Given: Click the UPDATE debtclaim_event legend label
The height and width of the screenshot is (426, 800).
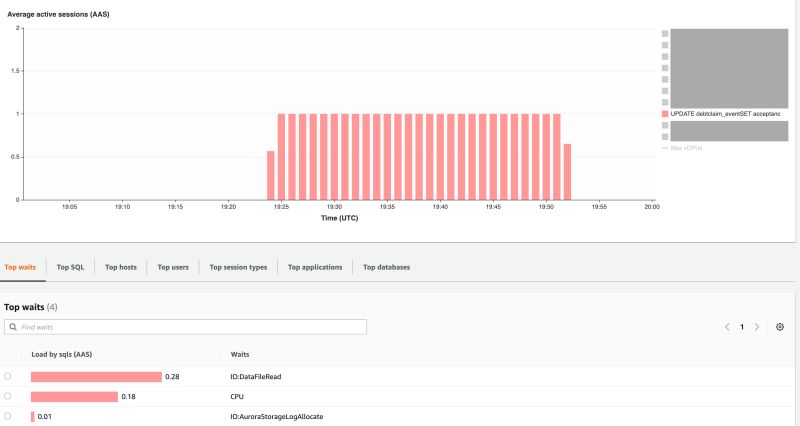Looking at the screenshot, I should coord(725,114).
